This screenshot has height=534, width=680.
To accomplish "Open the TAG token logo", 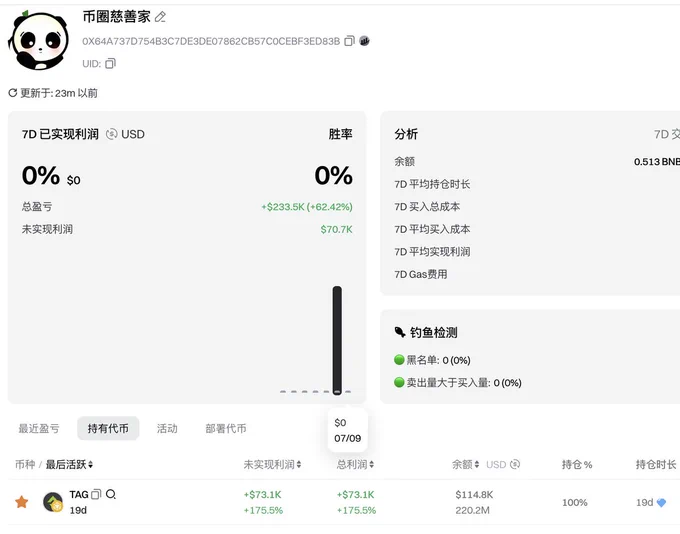I will tap(53, 502).
